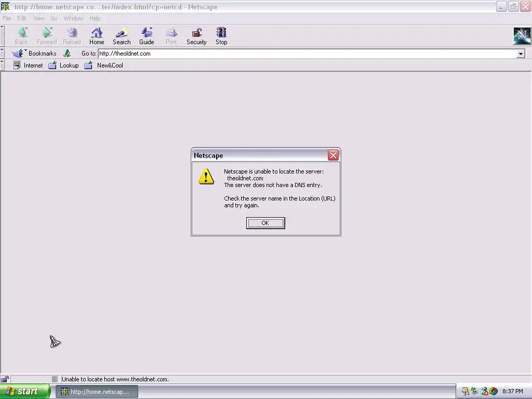Close the Netscape error dialog
This screenshot has width=532, height=399.
click(333, 155)
